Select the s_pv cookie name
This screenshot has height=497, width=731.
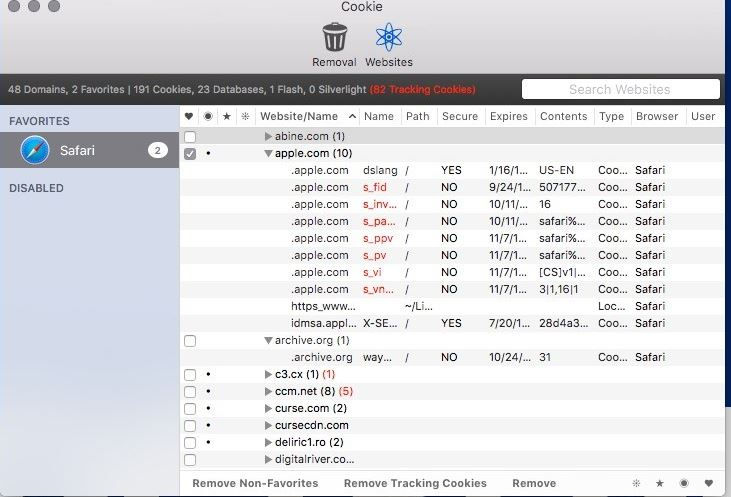[x=374, y=255]
